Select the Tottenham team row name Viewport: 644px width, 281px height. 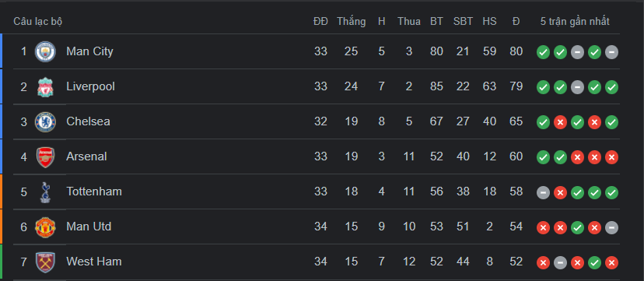point(94,191)
